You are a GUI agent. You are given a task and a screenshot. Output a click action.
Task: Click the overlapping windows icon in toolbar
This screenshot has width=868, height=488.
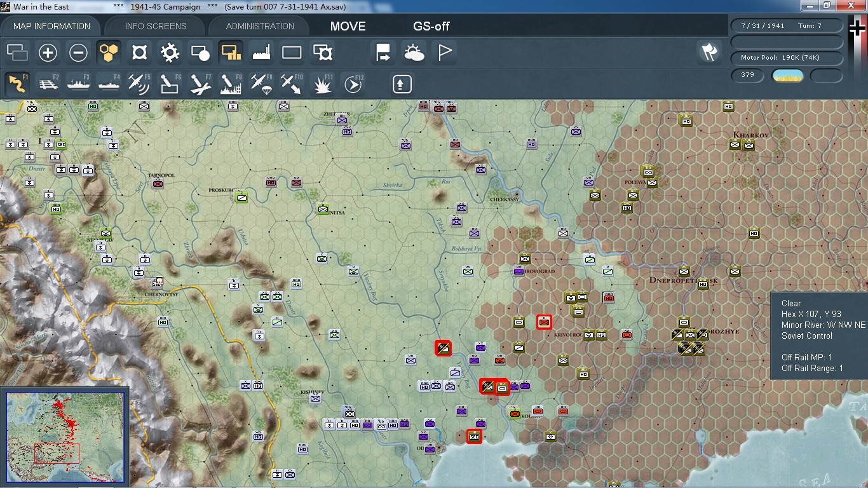coord(18,52)
